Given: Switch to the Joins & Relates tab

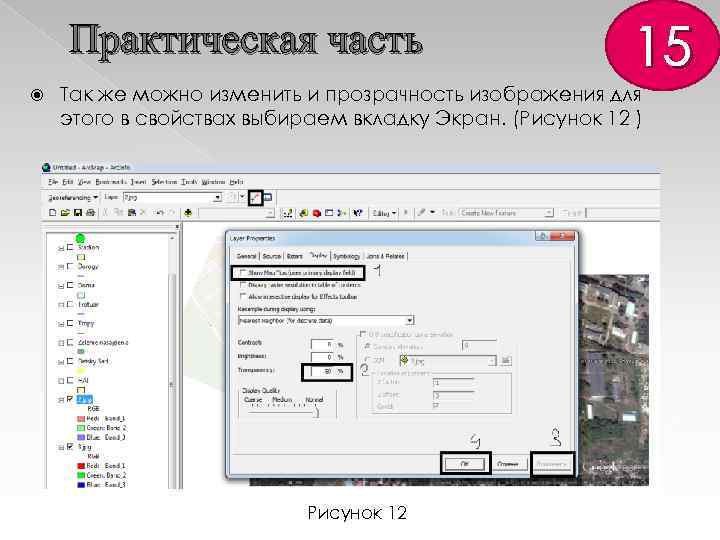Looking at the screenshot, I should 385,256.
